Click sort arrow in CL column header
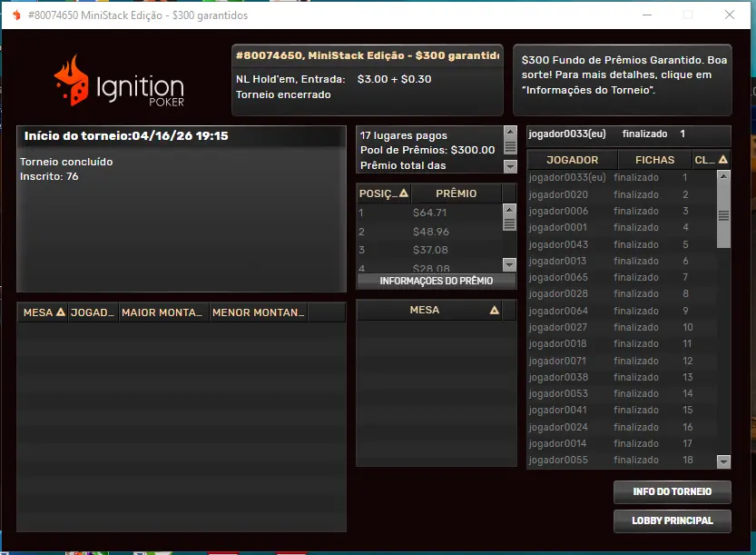The width and height of the screenshot is (756, 555). (723, 160)
